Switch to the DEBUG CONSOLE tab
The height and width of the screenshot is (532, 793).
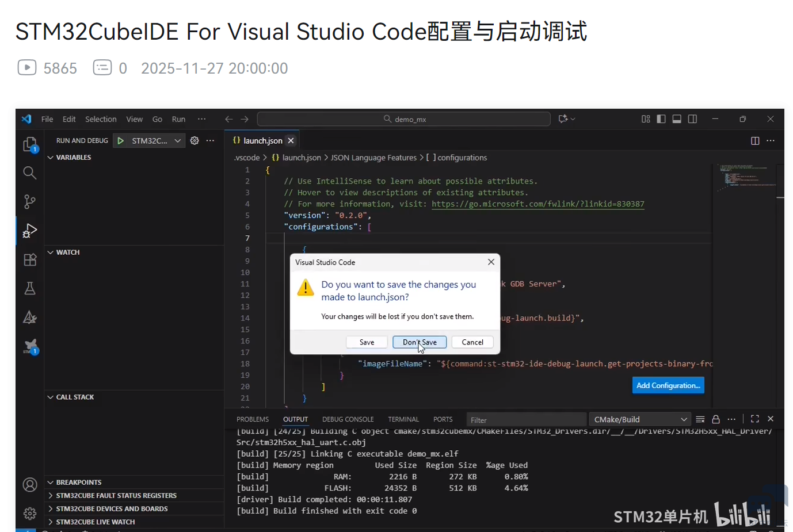[x=348, y=419]
